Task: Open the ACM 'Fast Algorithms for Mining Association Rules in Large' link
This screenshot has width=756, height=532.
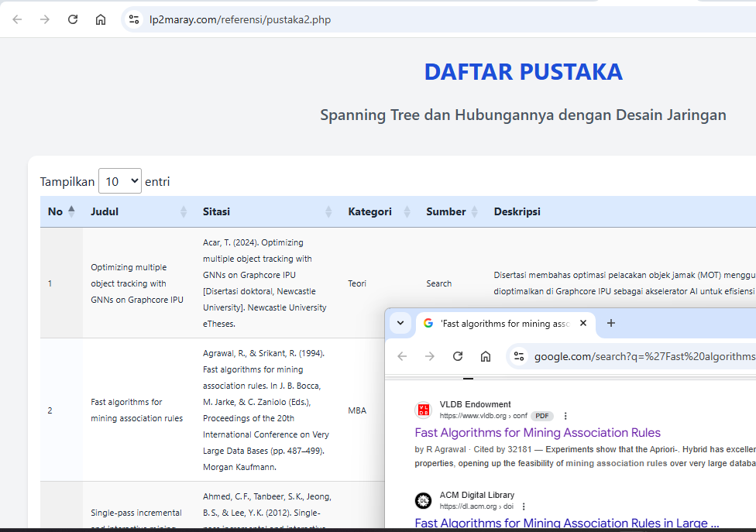Action: [x=567, y=523]
